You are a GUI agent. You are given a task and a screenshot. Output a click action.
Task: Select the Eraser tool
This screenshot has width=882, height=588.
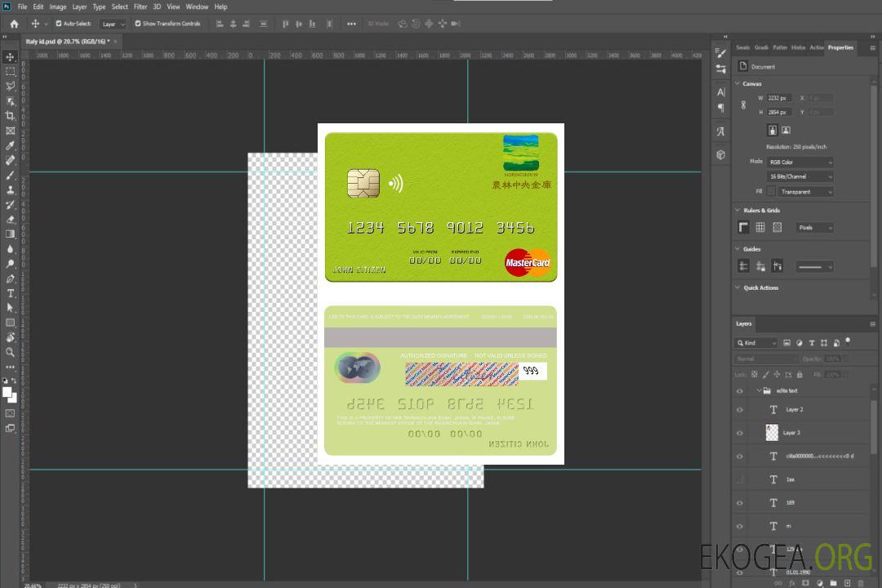[x=10, y=219]
